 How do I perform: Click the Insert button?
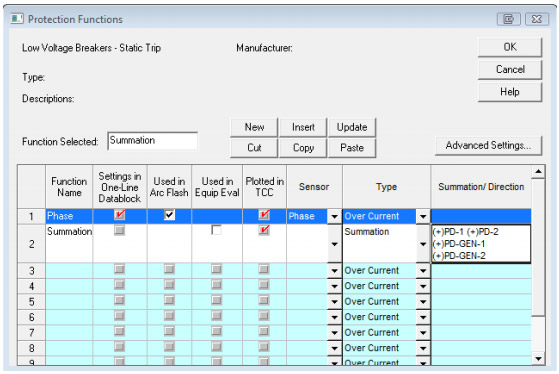pyautogui.click(x=303, y=127)
